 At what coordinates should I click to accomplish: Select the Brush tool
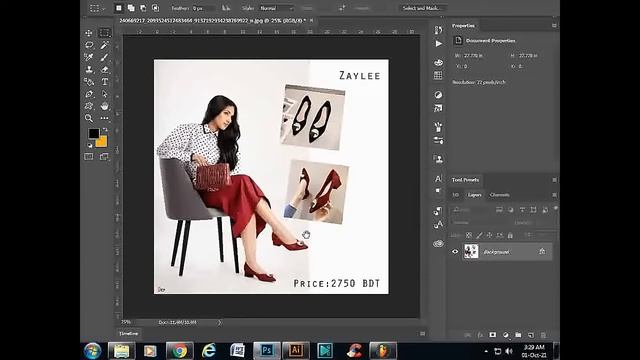(104, 57)
